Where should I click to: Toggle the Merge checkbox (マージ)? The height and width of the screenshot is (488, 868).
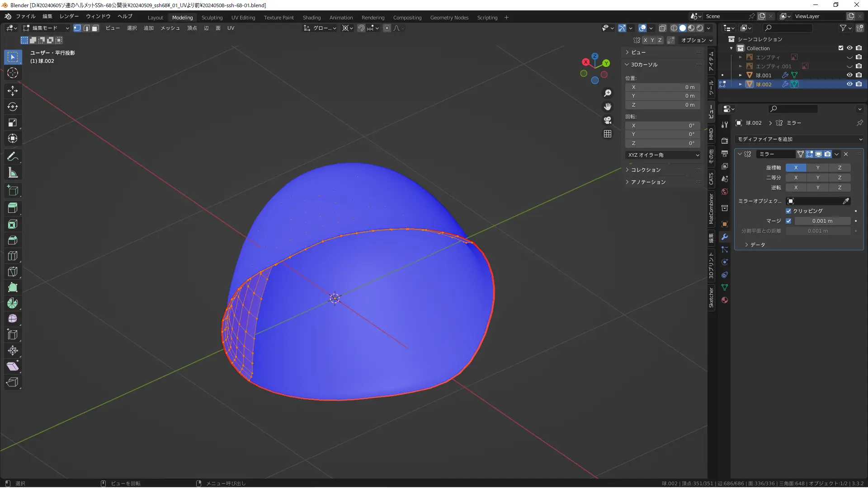(788, 221)
